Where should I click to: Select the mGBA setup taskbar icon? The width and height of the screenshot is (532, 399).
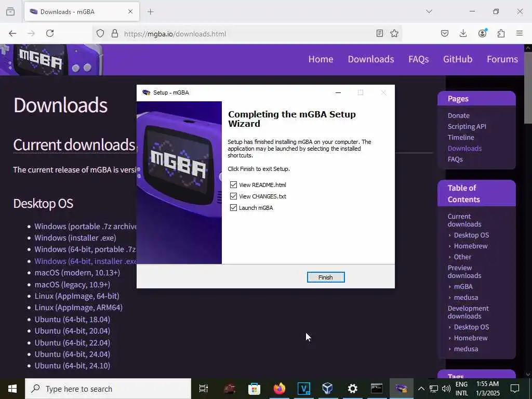click(x=402, y=389)
